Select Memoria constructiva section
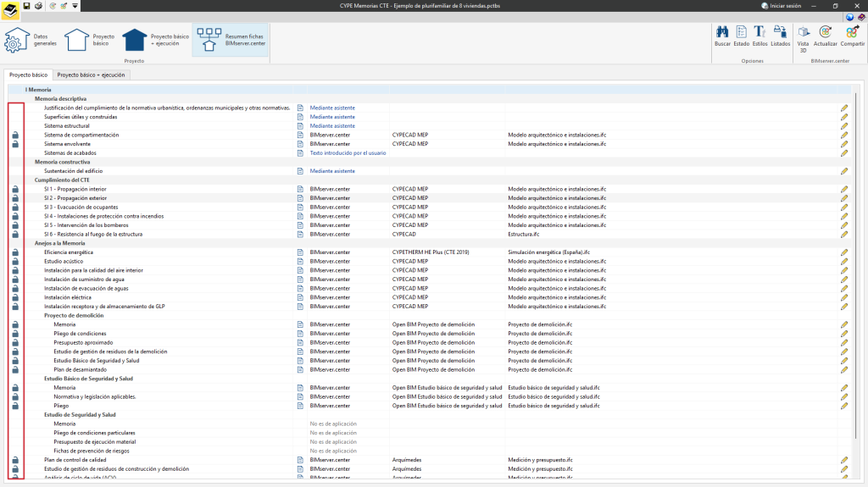This screenshot has width=868, height=487. [x=62, y=162]
